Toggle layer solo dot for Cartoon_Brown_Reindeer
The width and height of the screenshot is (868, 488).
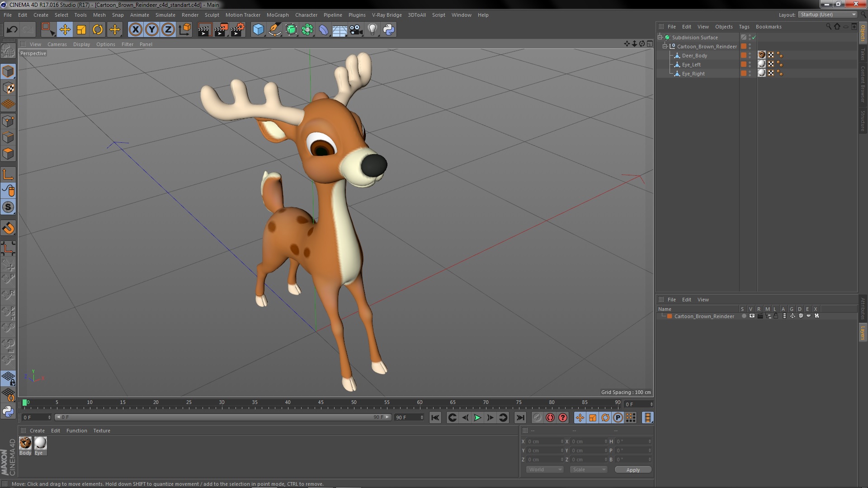[744, 316]
